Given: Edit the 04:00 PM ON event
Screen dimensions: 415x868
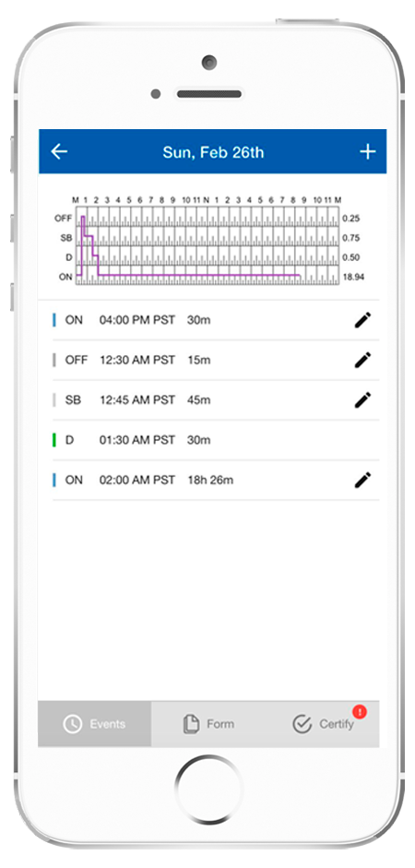Looking at the screenshot, I should coord(362,320).
